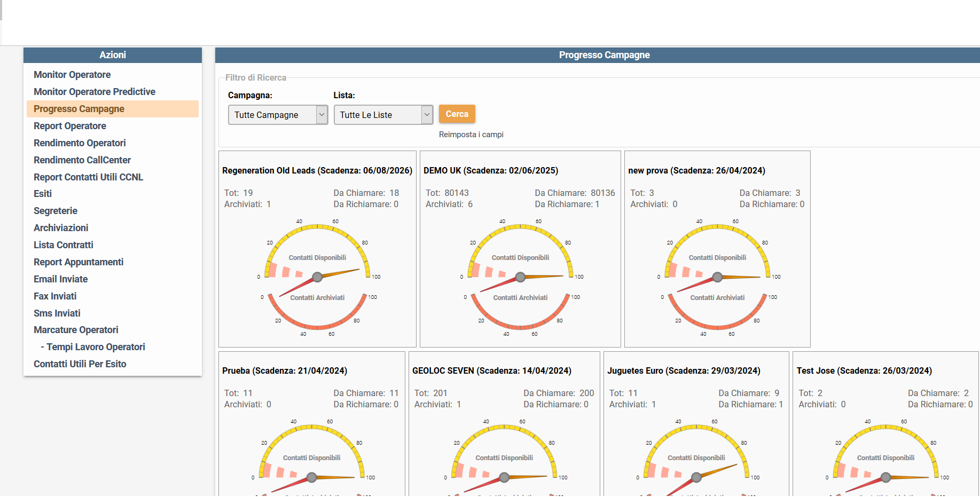Screen dimensions: 980x497
Task: Click the new prova campaign title
Action: tap(696, 171)
